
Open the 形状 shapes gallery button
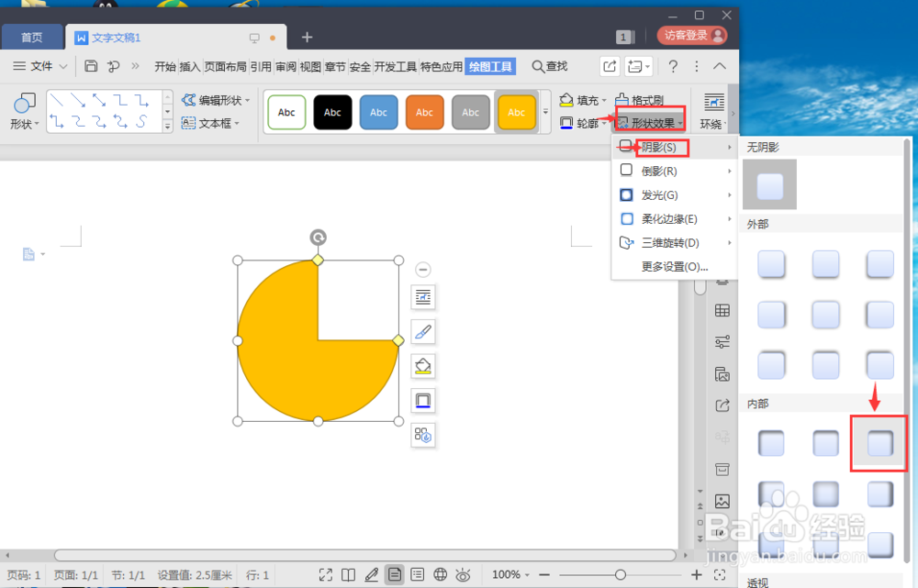pyautogui.click(x=25, y=111)
